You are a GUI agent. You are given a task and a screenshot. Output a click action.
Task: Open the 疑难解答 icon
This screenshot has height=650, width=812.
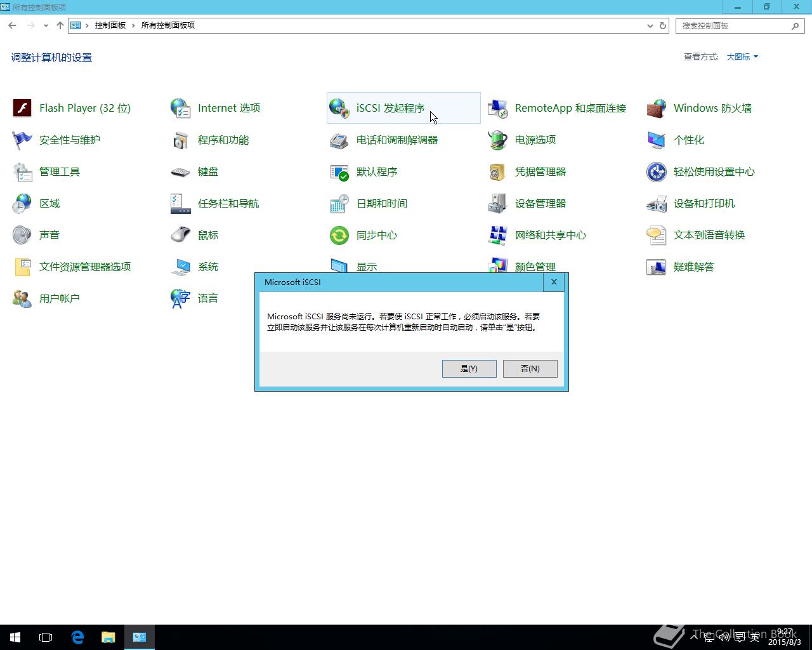pyautogui.click(x=657, y=267)
